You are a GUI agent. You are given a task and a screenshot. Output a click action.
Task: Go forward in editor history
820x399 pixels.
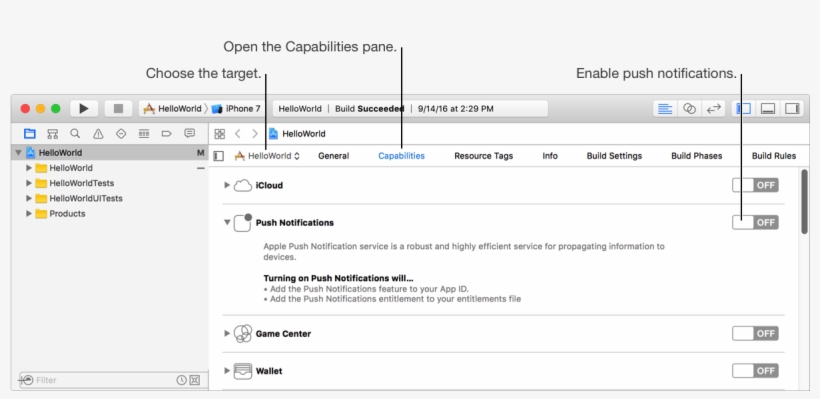tap(255, 134)
